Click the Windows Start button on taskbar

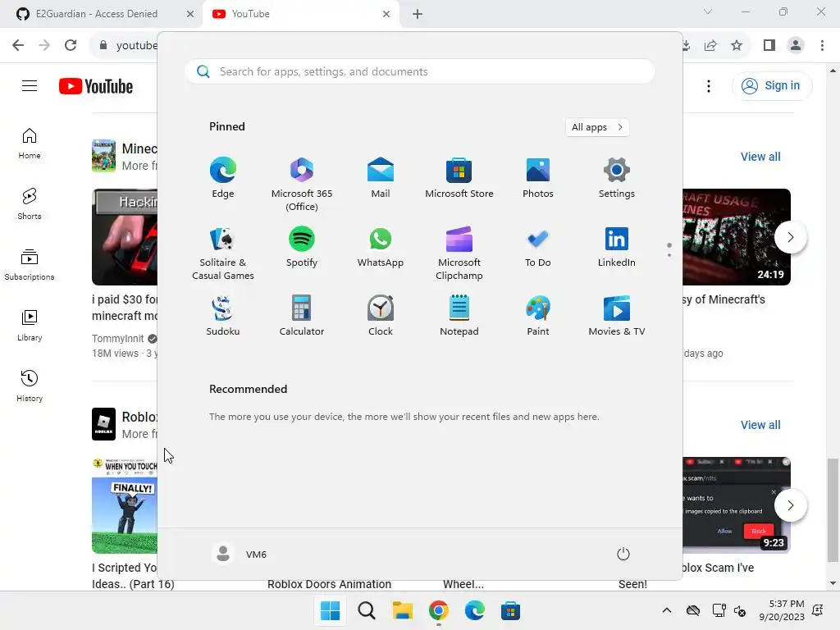(330, 610)
